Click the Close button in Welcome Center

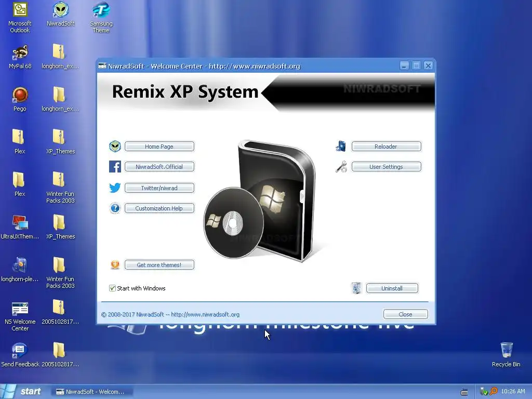pyautogui.click(x=405, y=314)
